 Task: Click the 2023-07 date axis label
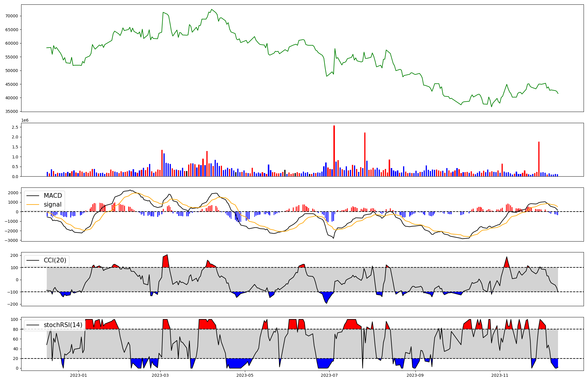[x=329, y=375]
